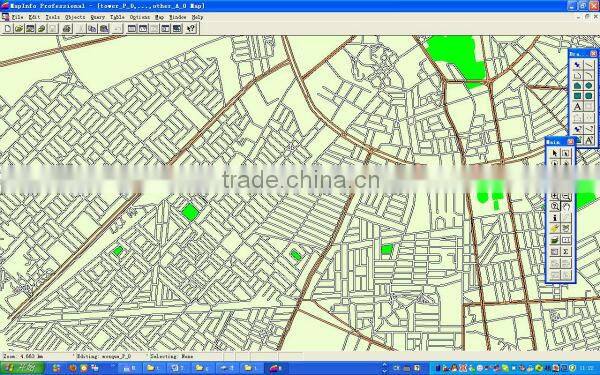Choose the Select arrow tool in Main palette
This screenshot has width=600, height=375.
[554, 154]
